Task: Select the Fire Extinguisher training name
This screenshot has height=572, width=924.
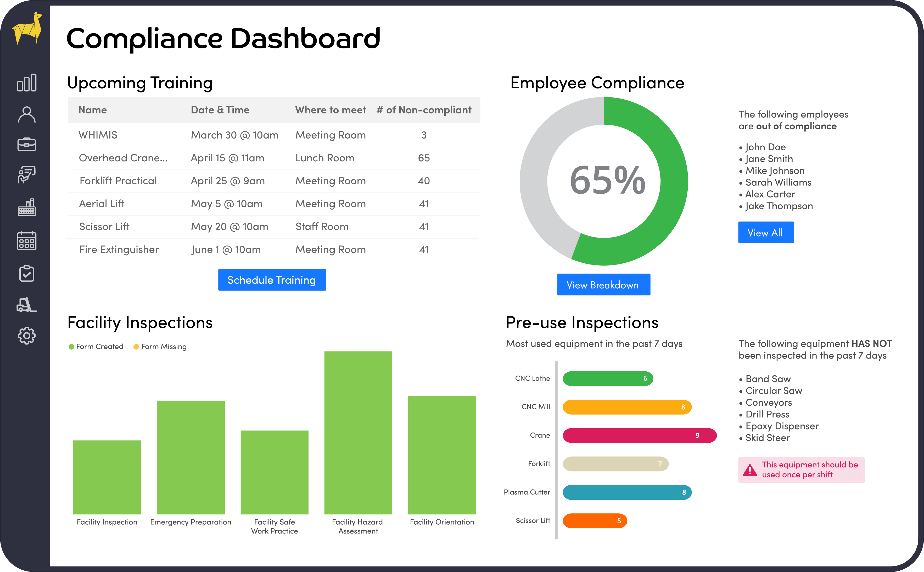Action: 119,250
